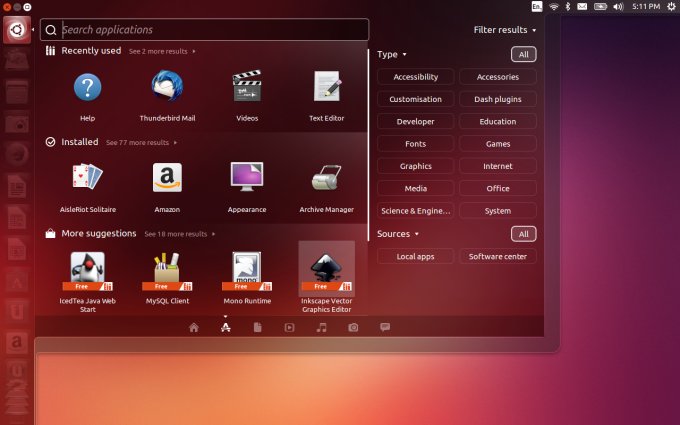Screen dimensions: 680x425
Task: Launch the Amazon app
Action: point(167,180)
